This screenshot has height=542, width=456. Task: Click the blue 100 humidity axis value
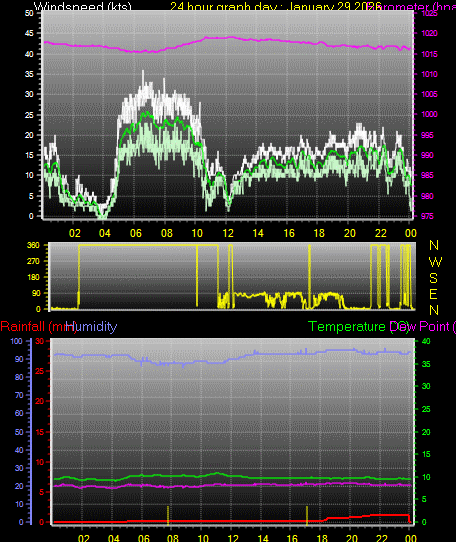click(x=16, y=341)
